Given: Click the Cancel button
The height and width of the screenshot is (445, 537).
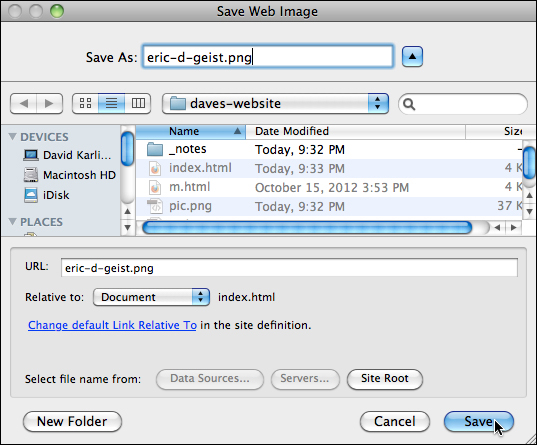Looking at the screenshot, I should [x=395, y=421].
